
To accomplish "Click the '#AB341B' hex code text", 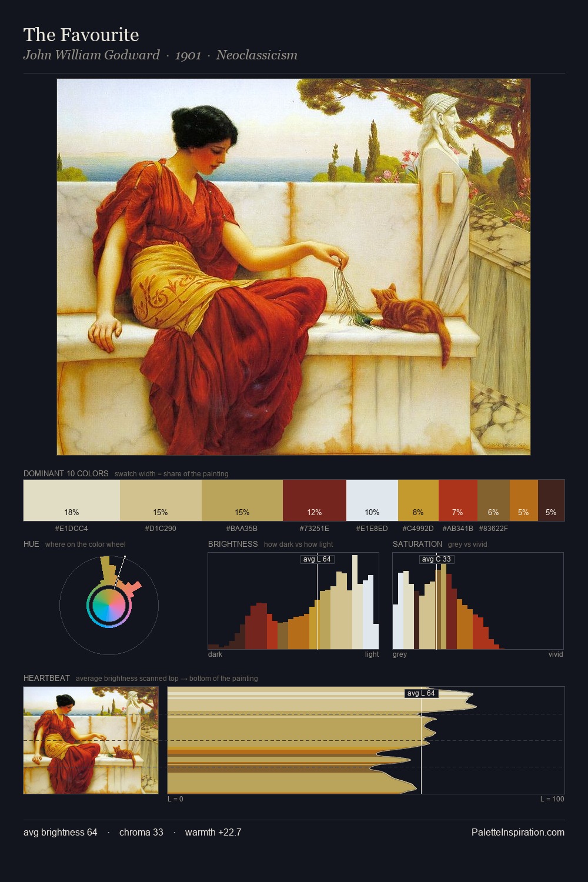I will coord(458,529).
